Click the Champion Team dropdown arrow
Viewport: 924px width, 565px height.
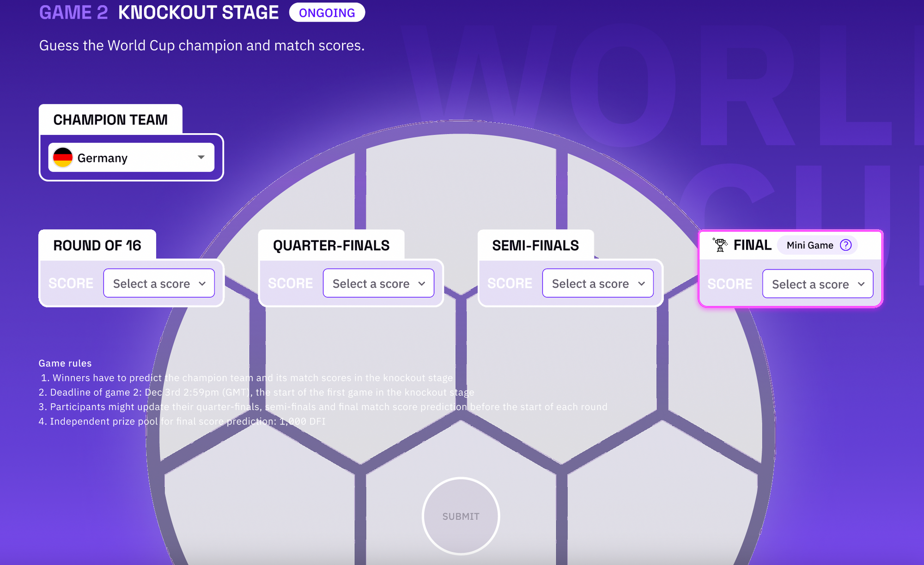[201, 157]
